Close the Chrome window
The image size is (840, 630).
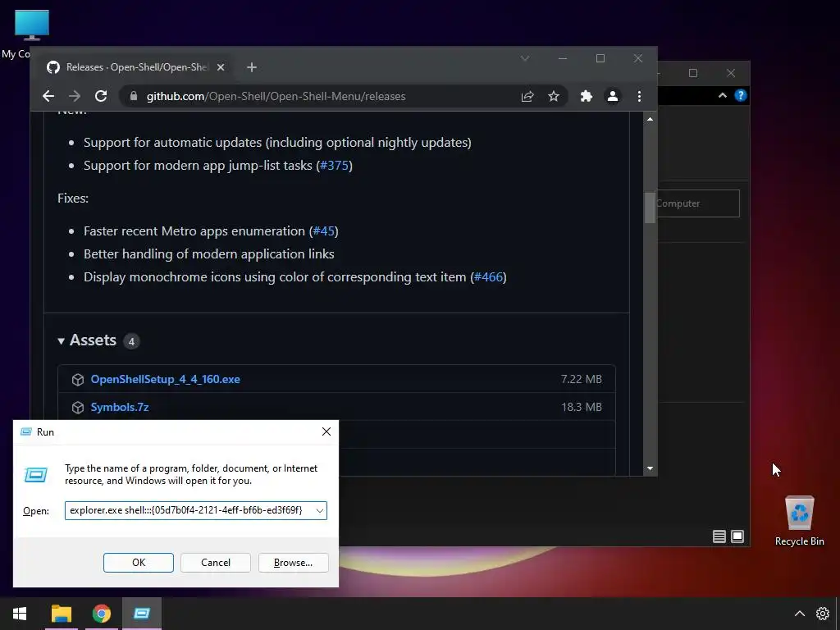pyautogui.click(x=637, y=58)
